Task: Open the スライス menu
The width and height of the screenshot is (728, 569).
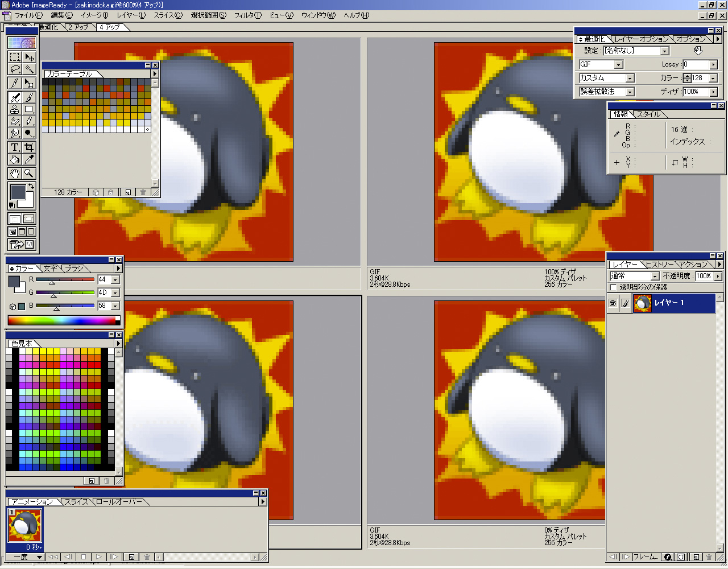Action: coord(168,15)
